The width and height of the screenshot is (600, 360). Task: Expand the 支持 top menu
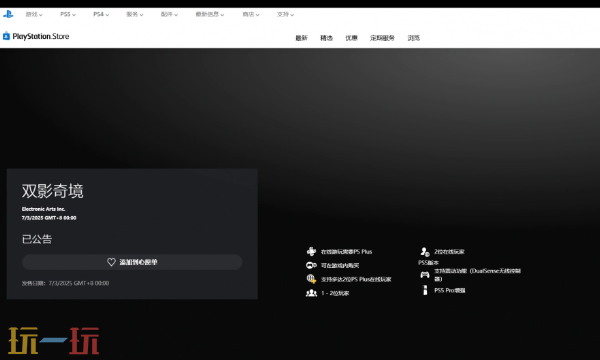point(285,15)
